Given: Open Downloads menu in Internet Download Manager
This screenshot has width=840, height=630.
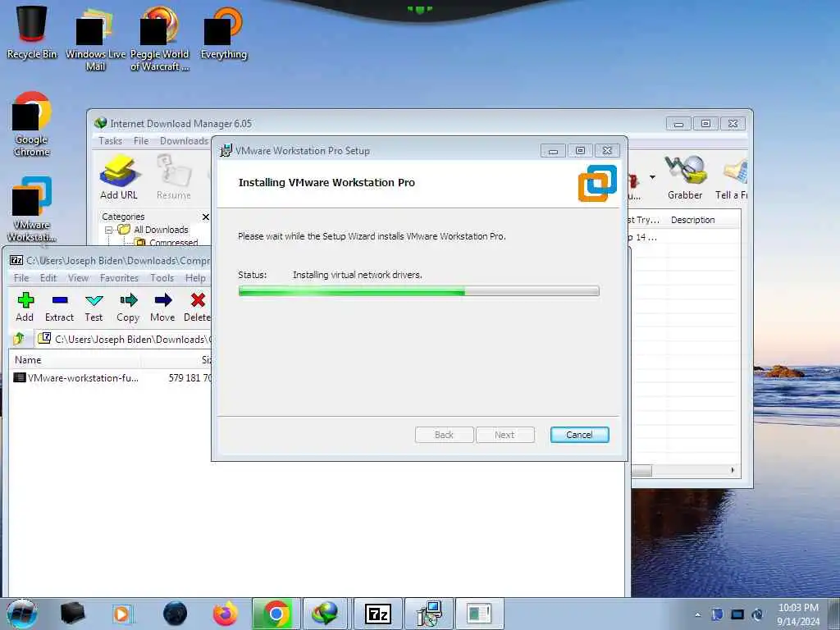Looking at the screenshot, I should point(184,140).
